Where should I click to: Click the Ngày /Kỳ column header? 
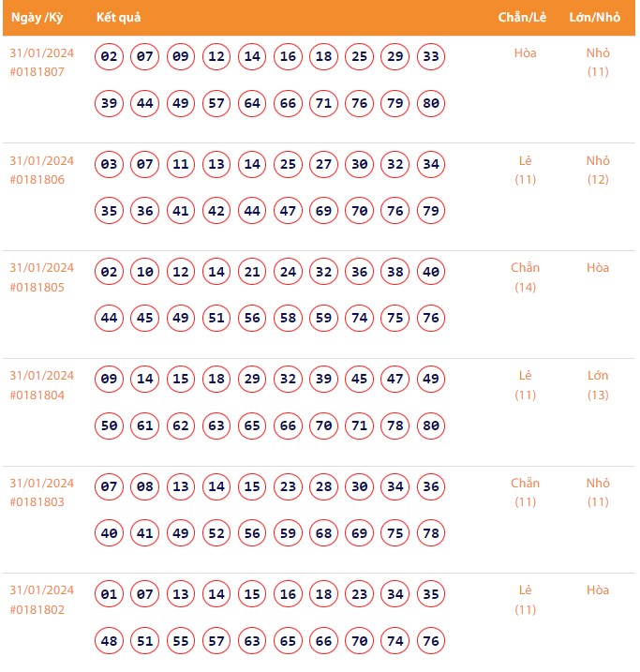(37, 18)
